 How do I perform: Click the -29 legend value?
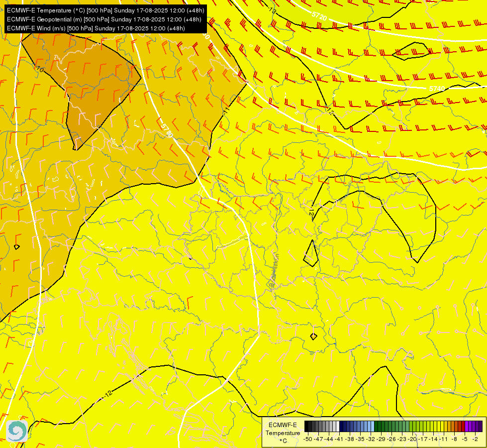(x=381, y=440)
